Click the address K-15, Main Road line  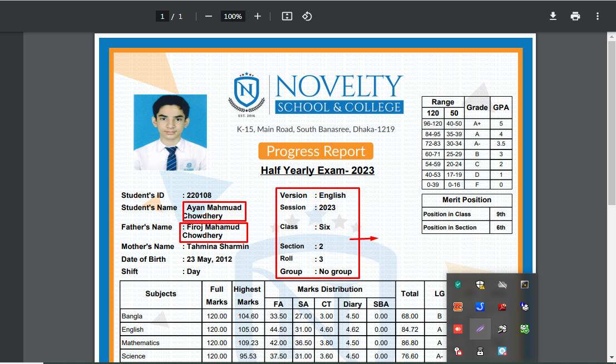coord(316,129)
